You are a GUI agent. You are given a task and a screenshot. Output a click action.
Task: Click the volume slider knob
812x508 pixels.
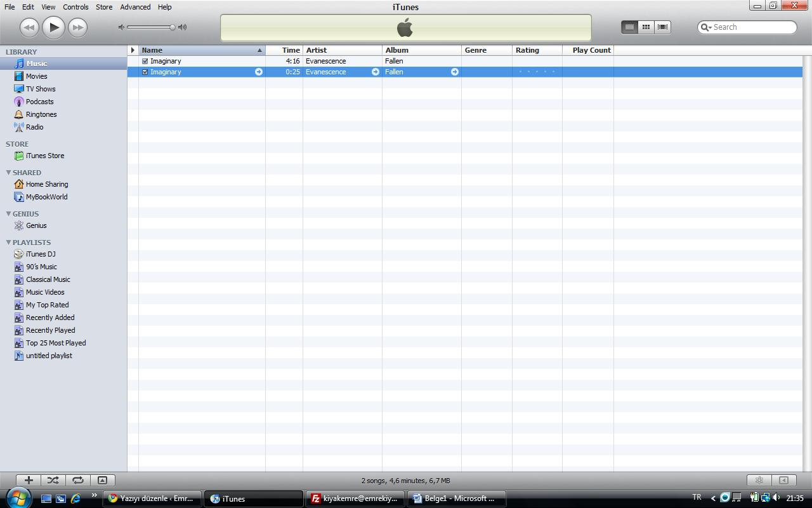pos(172,27)
